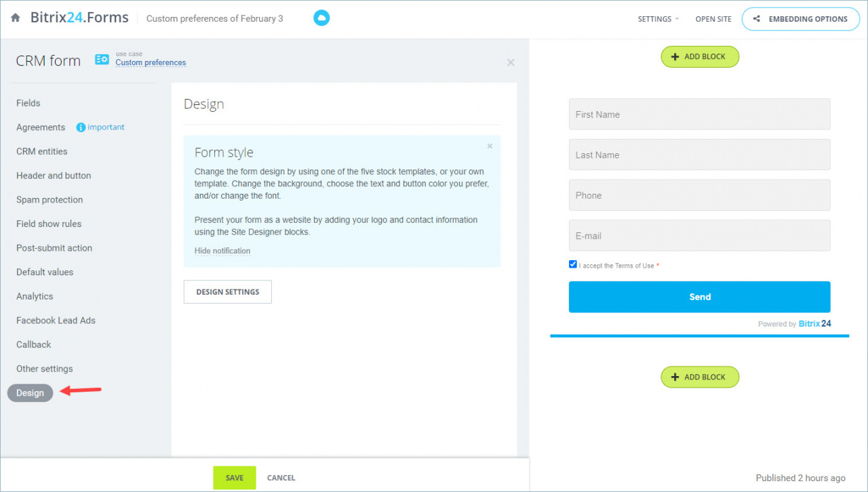868x492 pixels.
Task: Click the First Name field
Action: click(699, 115)
